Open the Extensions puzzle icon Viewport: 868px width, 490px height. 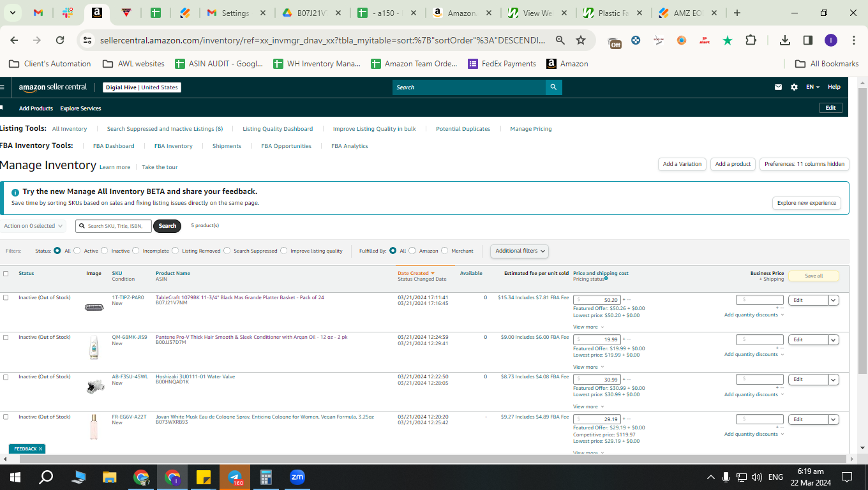751,40
